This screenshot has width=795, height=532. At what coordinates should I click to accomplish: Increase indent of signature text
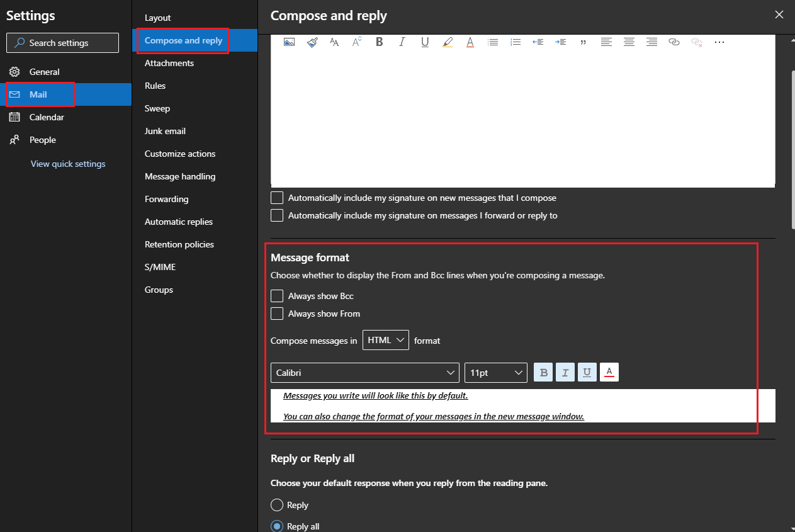(561, 42)
